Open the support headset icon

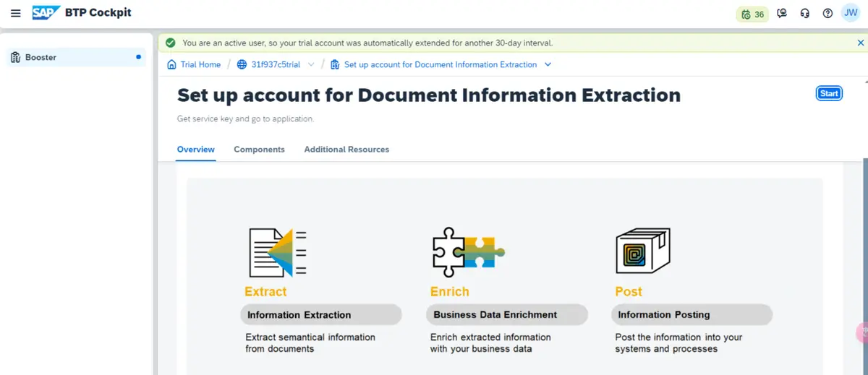coord(805,14)
